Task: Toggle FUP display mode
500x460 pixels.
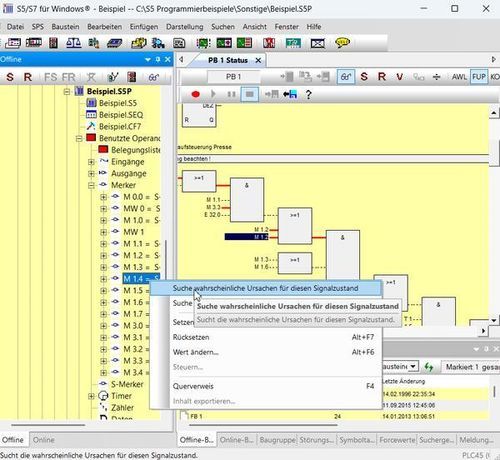Action: click(x=479, y=77)
